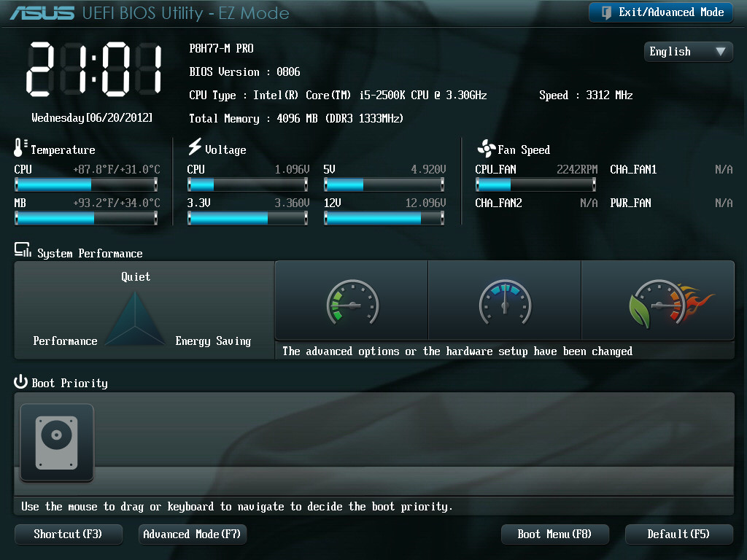Select the green power saving gauge icon
This screenshot has width=747, height=560.
[352, 301]
